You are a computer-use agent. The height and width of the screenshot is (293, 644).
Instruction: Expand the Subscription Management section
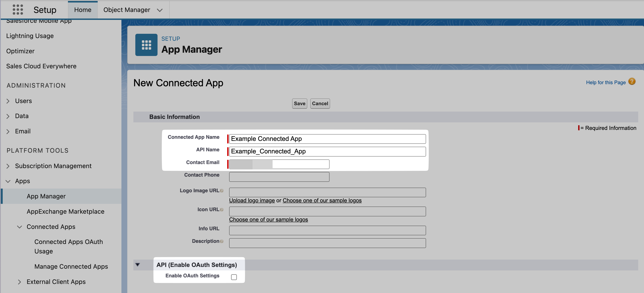coord(8,166)
